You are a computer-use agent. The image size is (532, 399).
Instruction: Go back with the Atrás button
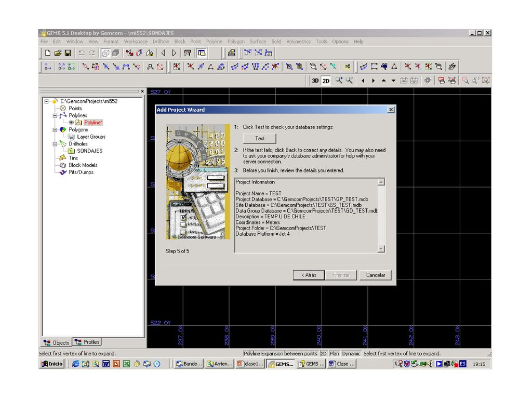point(309,275)
